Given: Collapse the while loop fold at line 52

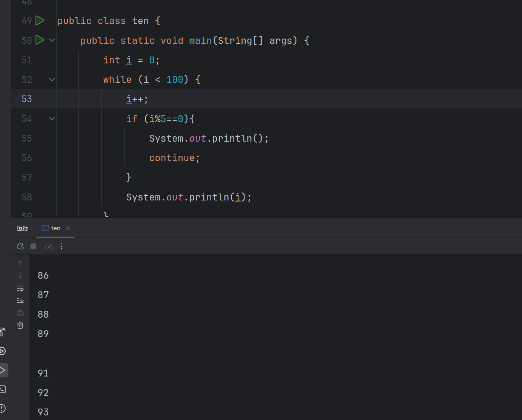Looking at the screenshot, I should pyautogui.click(x=52, y=79).
